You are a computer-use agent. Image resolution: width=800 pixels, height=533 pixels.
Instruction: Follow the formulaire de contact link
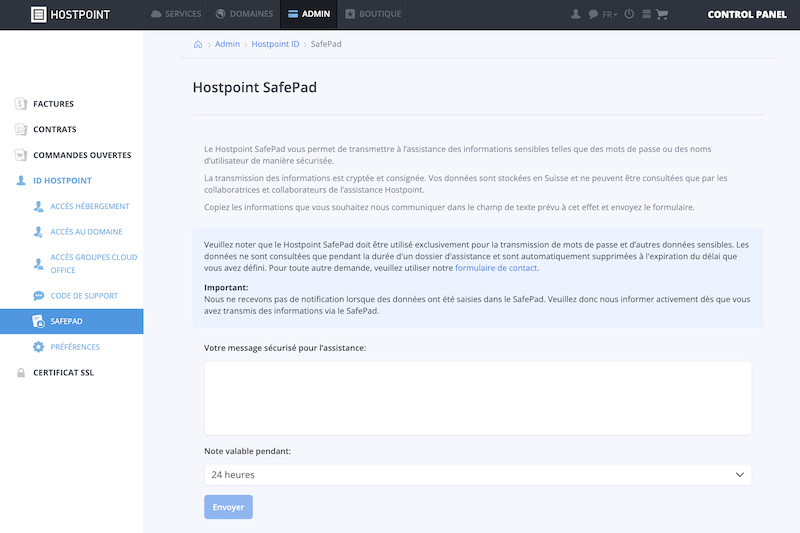coord(496,268)
